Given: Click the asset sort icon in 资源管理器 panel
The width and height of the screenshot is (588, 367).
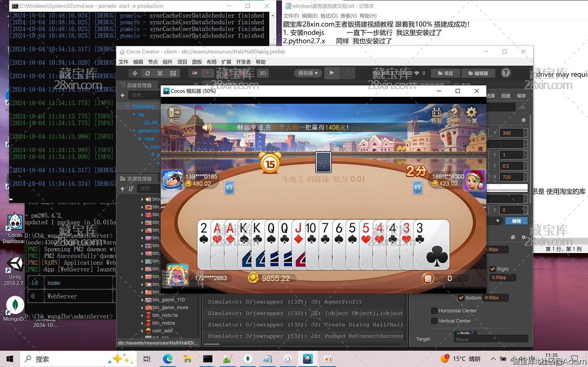Looking at the screenshot, I should [x=131, y=189].
